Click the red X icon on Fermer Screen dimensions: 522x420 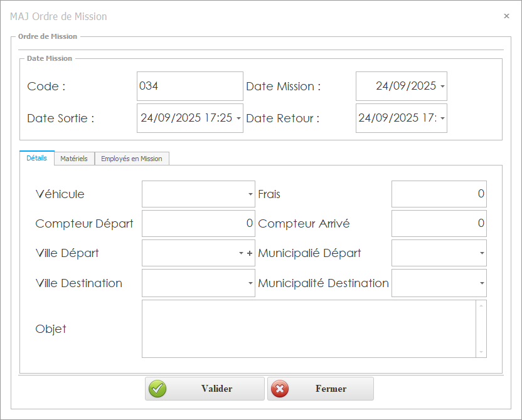point(279,389)
